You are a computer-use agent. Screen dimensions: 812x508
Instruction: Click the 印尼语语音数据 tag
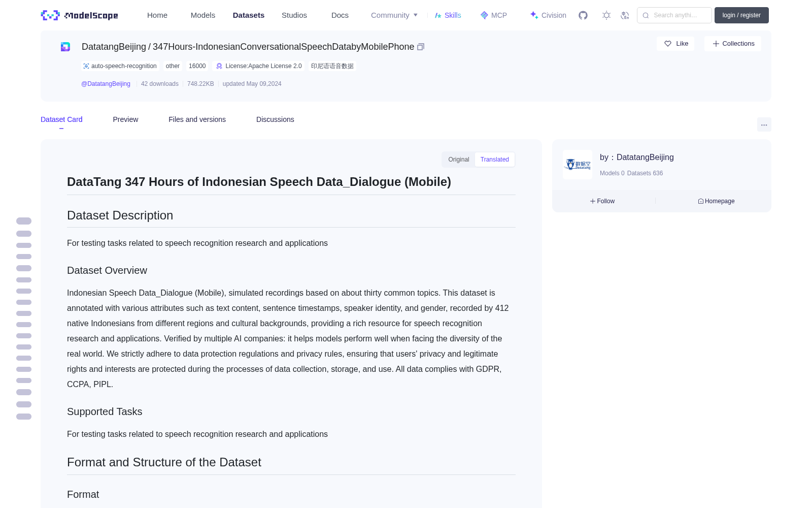(x=332, y=66)
